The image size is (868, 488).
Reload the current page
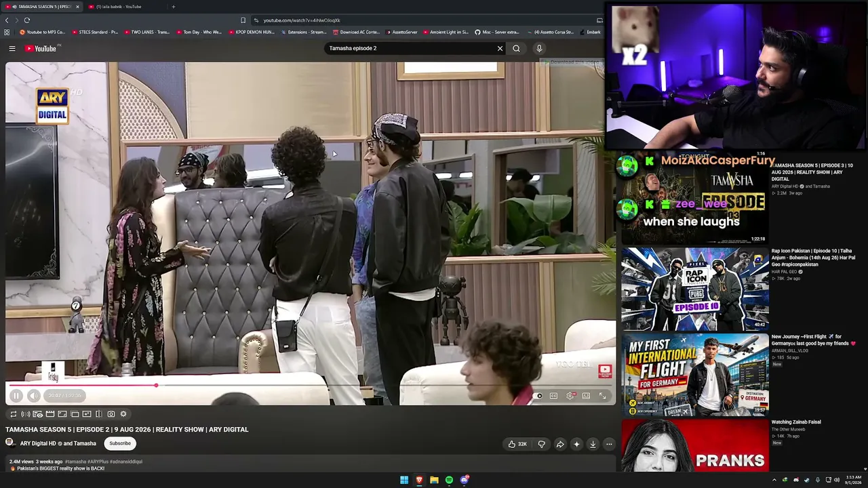(27, 20)
